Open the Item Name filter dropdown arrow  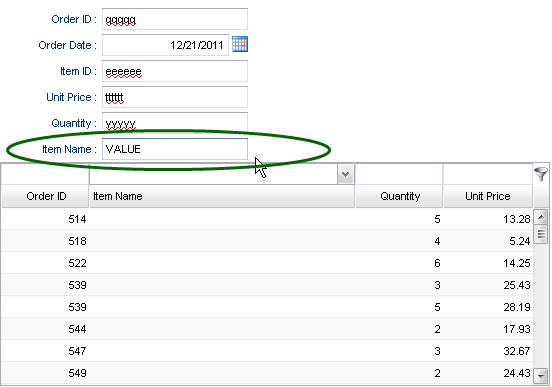click(x=345, y=174)
